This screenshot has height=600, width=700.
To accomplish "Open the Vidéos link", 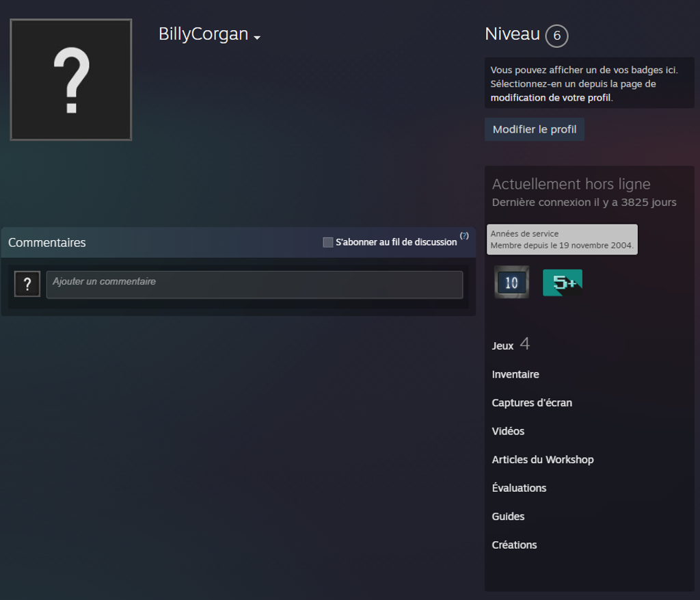I will coord(508,431).
